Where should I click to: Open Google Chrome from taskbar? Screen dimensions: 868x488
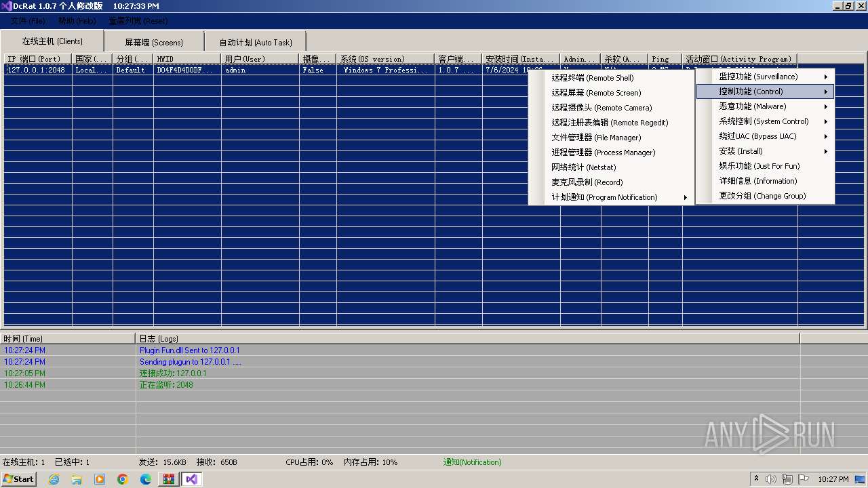tap(123, 479)
